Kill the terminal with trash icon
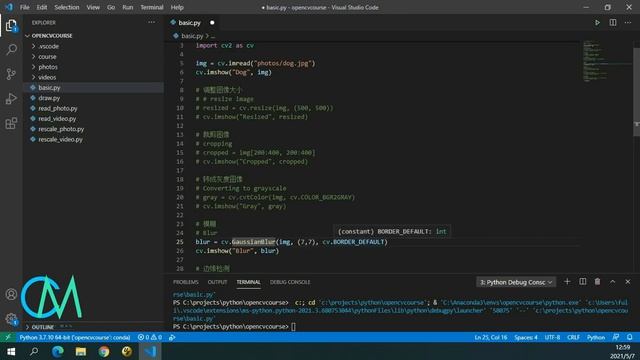This screenshot has width=640, height=360. tap(597, 282)
